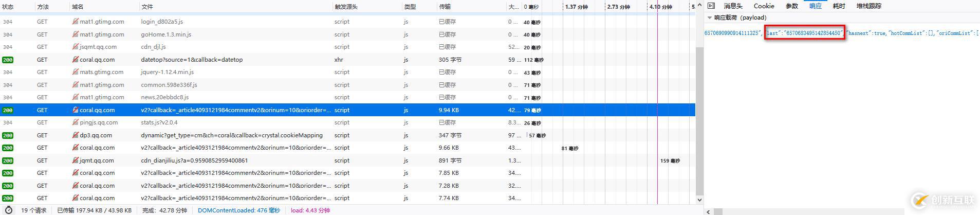Click the 19 个请求 request count

pos(33,210)
